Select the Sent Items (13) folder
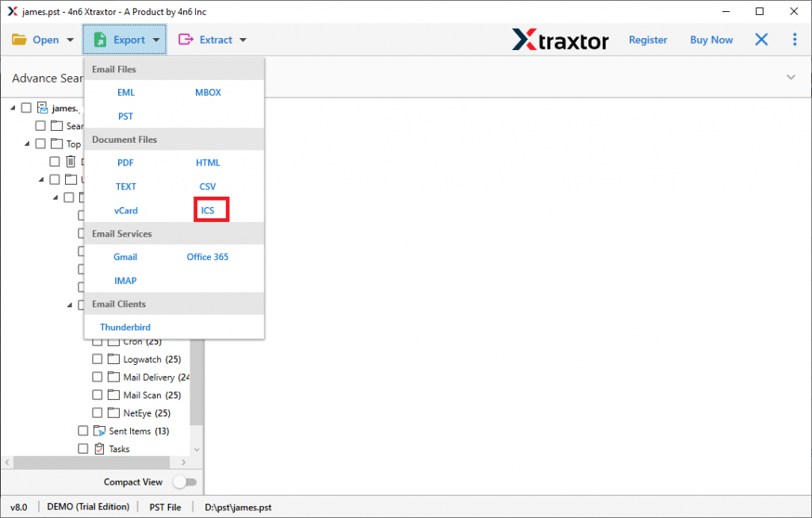 (139, 431)
